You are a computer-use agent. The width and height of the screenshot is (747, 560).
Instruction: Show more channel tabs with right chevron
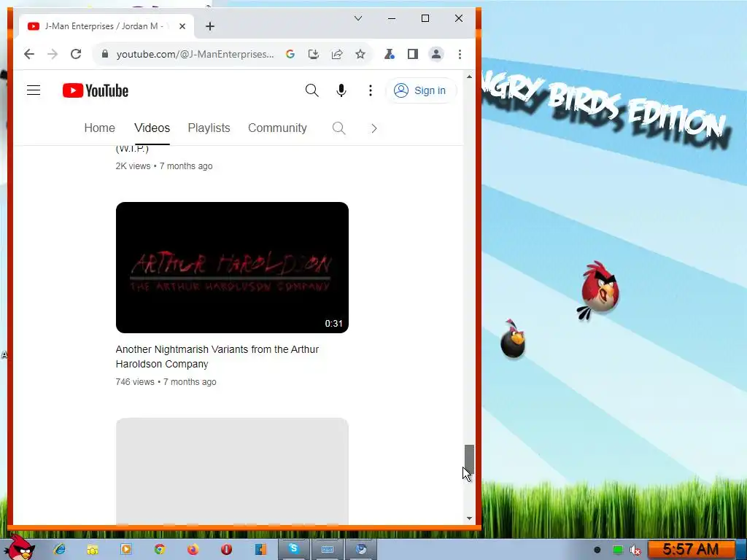point(374,128)
